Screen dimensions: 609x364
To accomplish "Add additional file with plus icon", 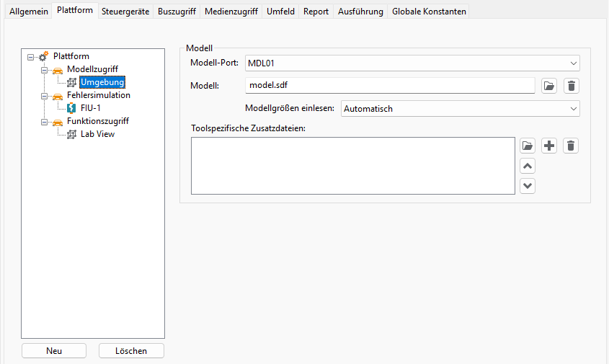I will 548,146.
